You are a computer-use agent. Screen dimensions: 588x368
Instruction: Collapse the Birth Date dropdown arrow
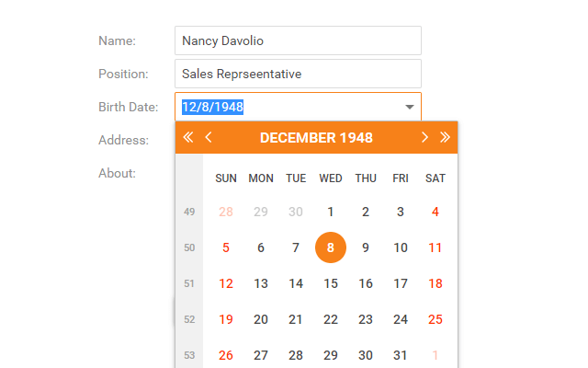coord(410,107)
